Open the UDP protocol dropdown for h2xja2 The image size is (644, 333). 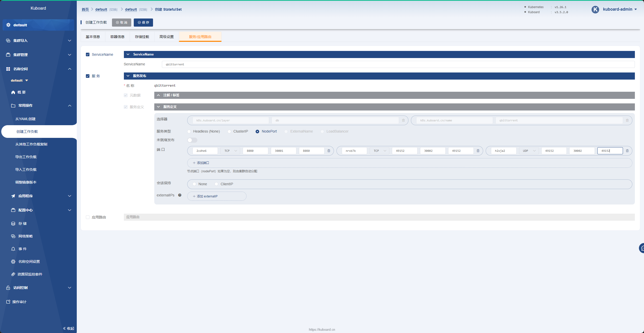tap(529, 151)
